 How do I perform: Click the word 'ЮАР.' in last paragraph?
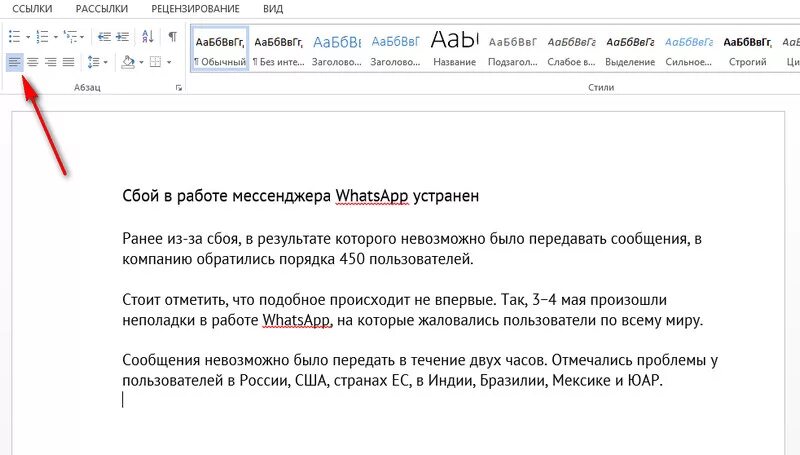(x=645, y=381)
